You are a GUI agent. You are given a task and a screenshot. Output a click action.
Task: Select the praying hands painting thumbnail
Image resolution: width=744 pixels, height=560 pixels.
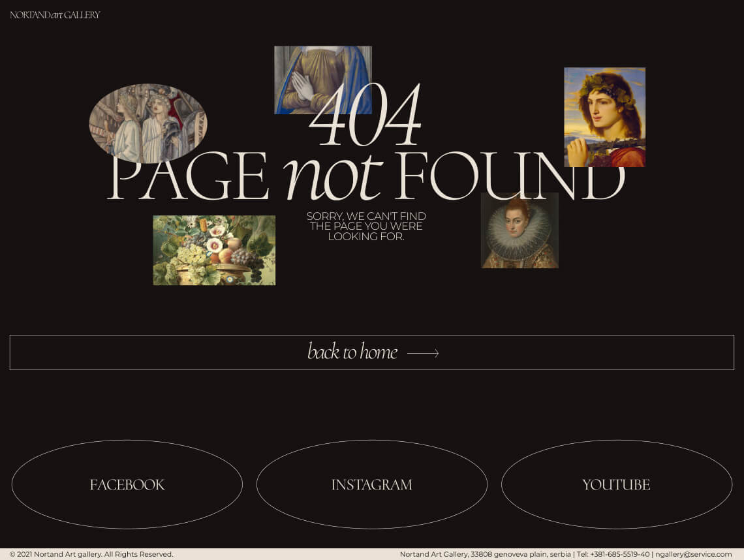click(322, 80)
